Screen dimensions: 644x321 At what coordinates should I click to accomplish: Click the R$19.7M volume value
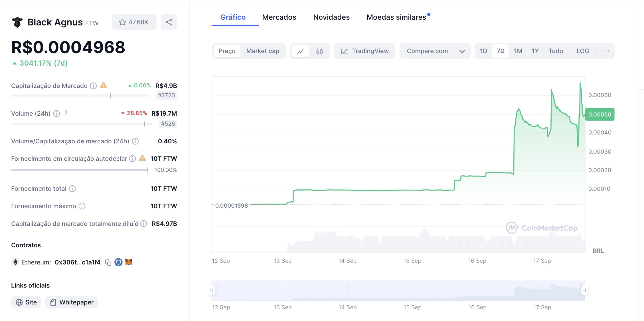point(164,114)
